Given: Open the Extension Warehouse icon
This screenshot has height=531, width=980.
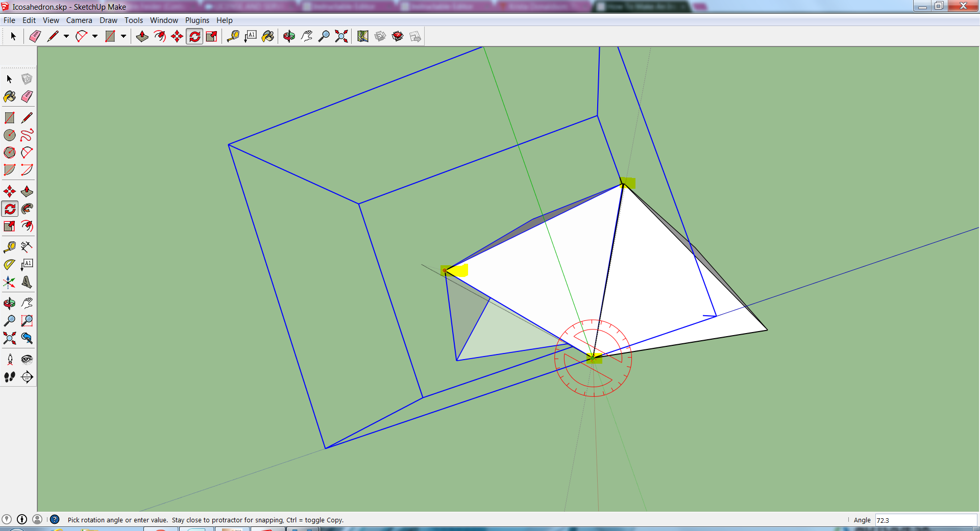Looking at the screenshot, I should [398, 36].
